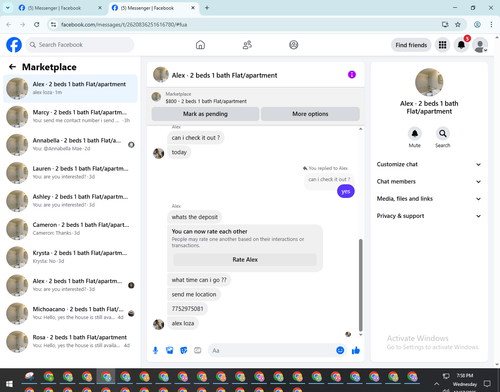Click the Mute bell icon in chat details

415,134
